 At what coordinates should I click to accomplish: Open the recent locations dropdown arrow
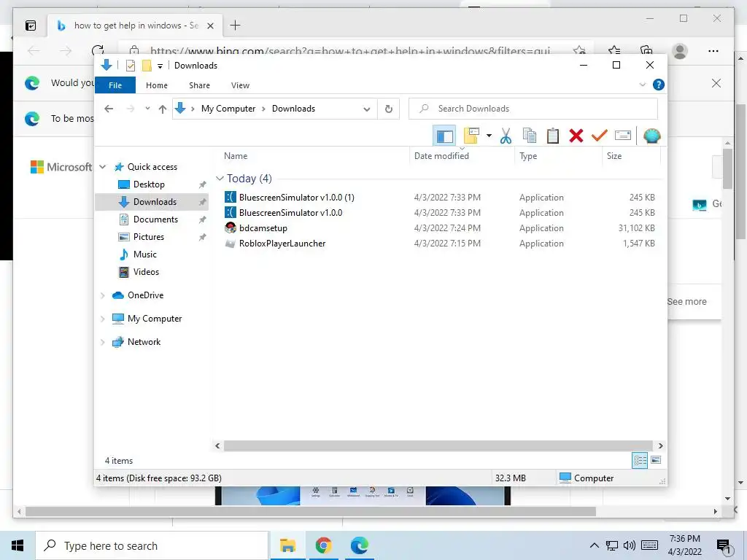coord(147,109)
